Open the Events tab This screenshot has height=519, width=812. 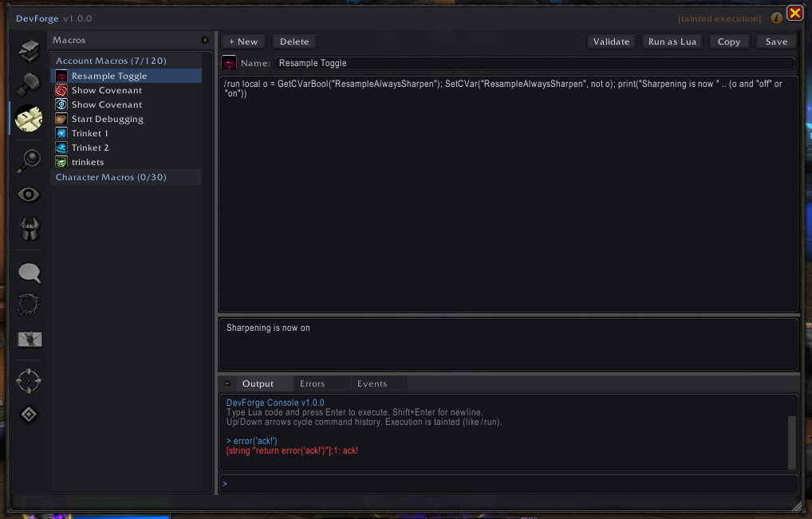point(372,383)
